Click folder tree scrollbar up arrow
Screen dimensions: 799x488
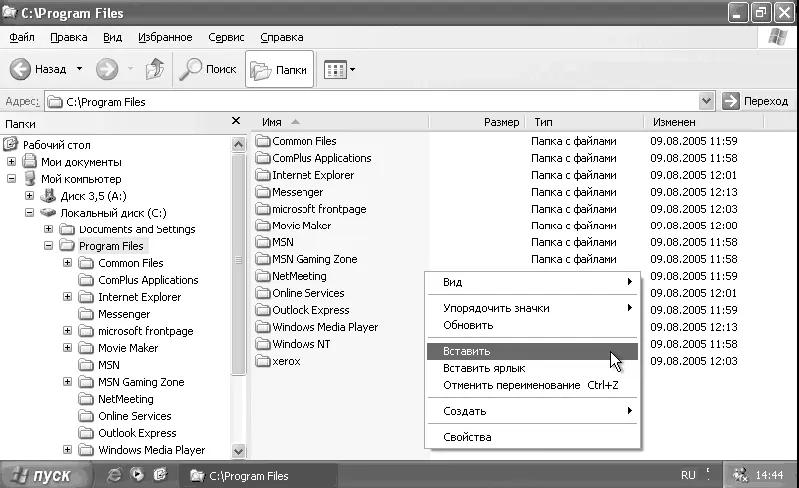tap(238, 144)
